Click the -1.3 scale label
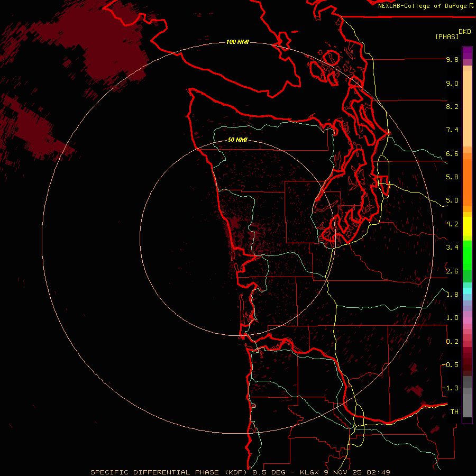 (450, 388)
